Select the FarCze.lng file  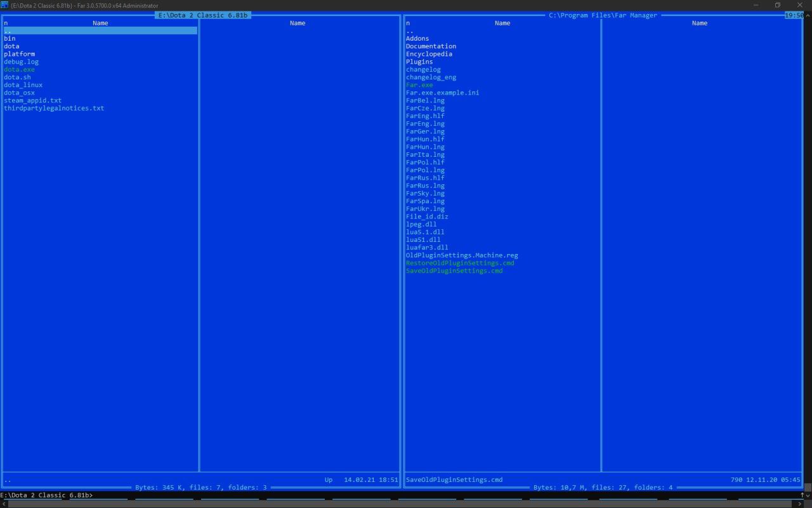425,108
